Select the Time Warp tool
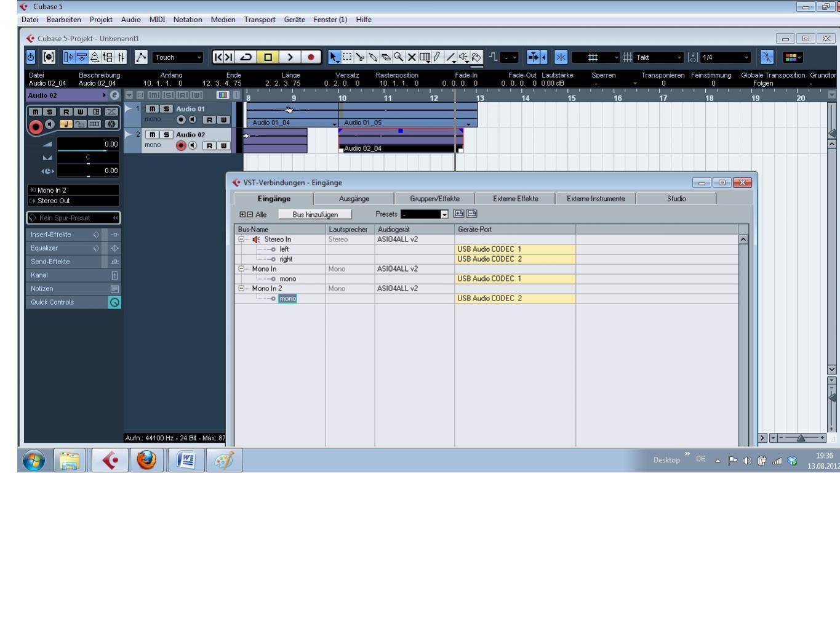Image resolution: width=840 pixels, height=625 pixels. coord(425,57)
